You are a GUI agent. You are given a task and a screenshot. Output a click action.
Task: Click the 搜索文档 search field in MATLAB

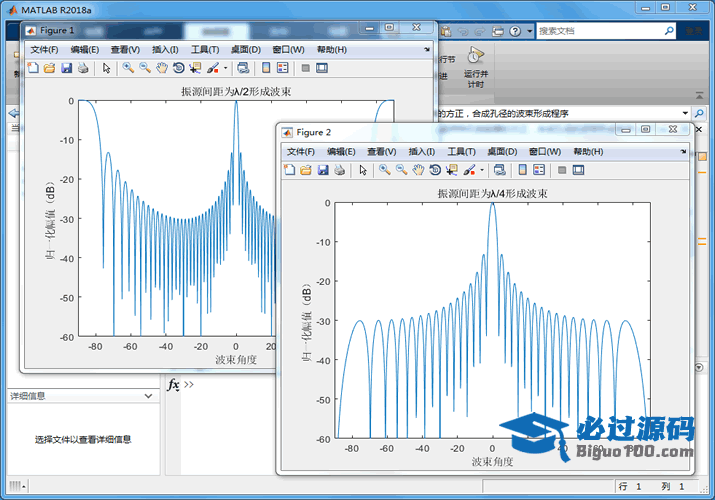click(600, 31)
